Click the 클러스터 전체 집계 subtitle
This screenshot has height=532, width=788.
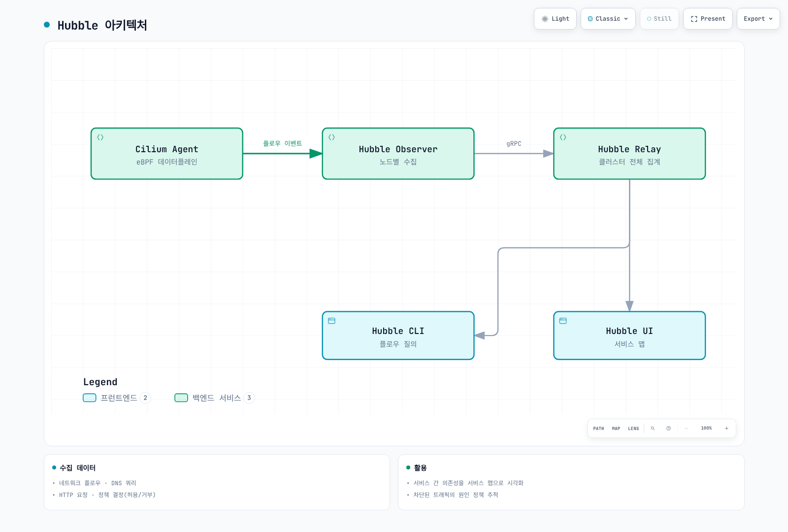coord(629,162)
